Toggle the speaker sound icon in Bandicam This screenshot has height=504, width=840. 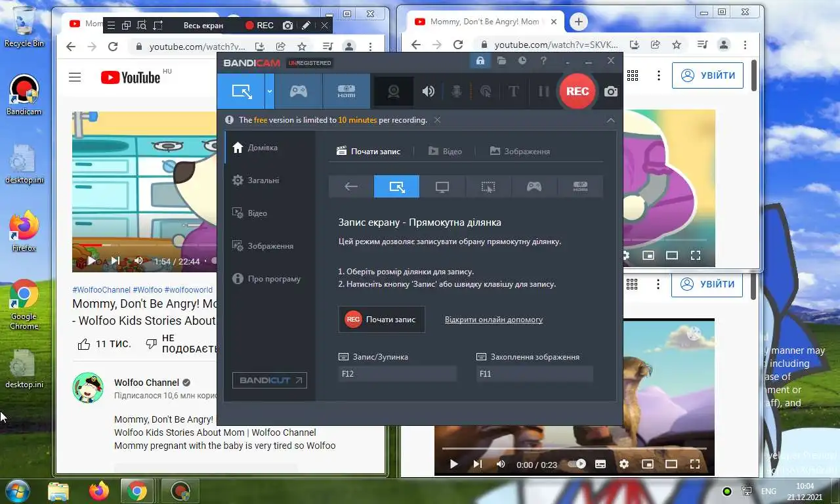tap(429, 91)
